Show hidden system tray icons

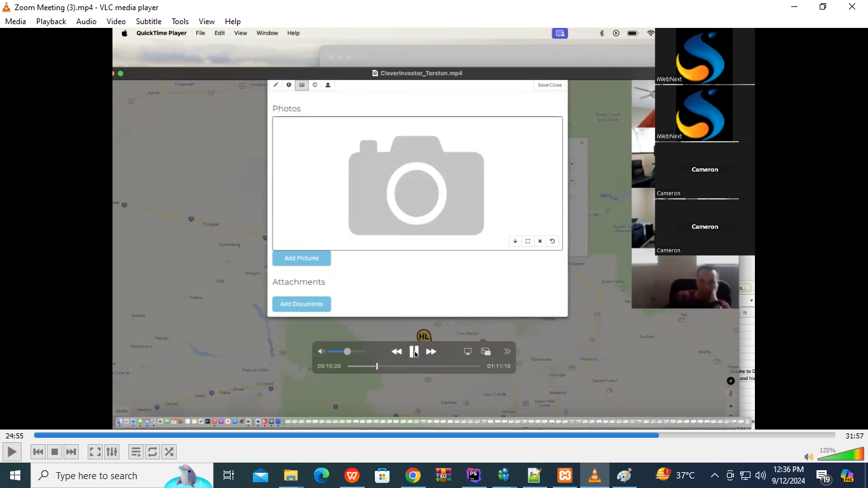point(714,475)
